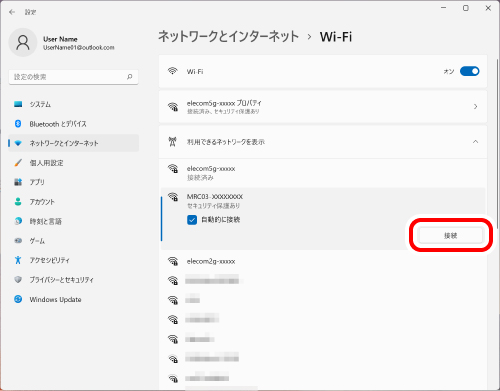Open システム settings category

coord(73,104)
